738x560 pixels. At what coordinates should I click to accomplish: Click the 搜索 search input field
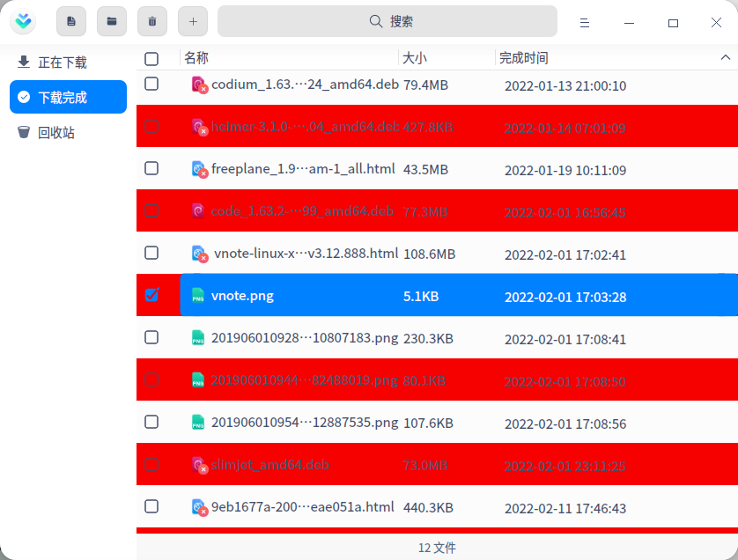[387, 21]
